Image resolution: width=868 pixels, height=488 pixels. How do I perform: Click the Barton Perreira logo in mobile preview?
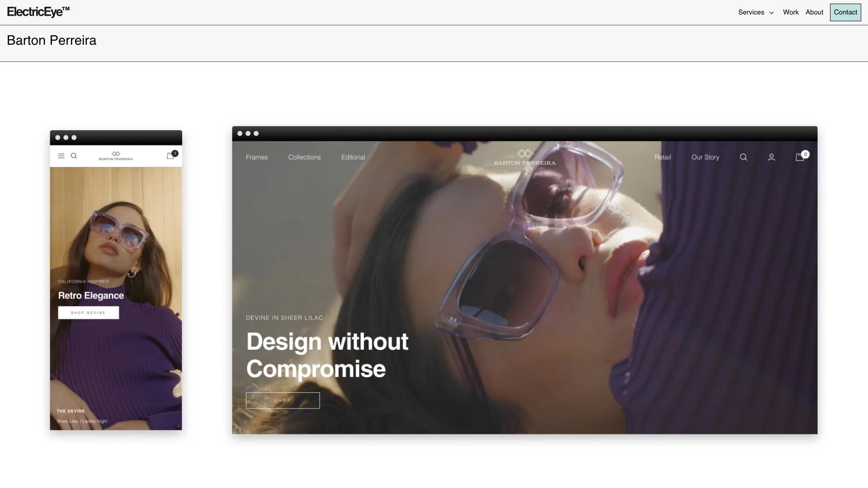point(116,156)
